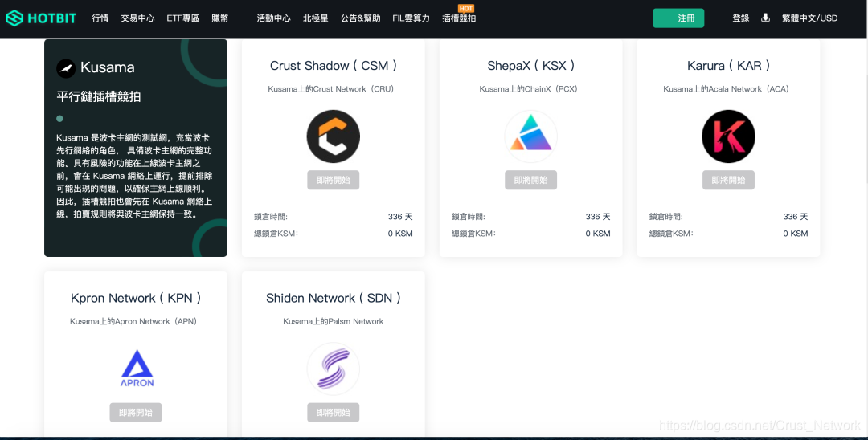Click the green 注冊 button

[678, 18]
